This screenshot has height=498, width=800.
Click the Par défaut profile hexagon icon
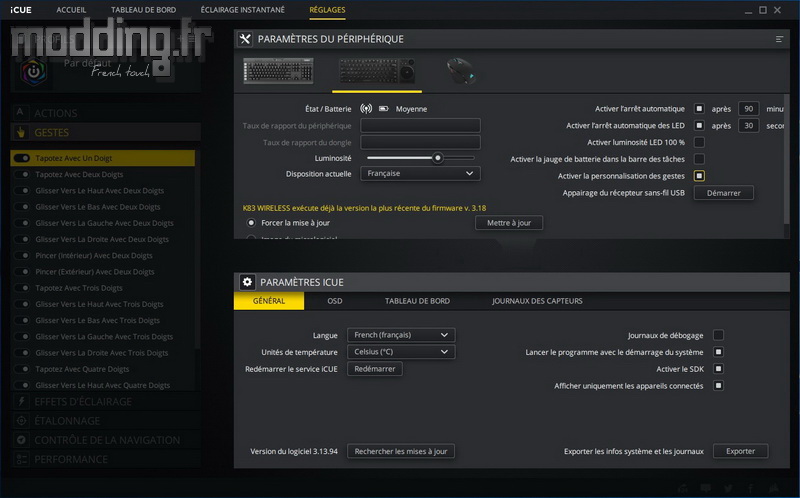34,72
